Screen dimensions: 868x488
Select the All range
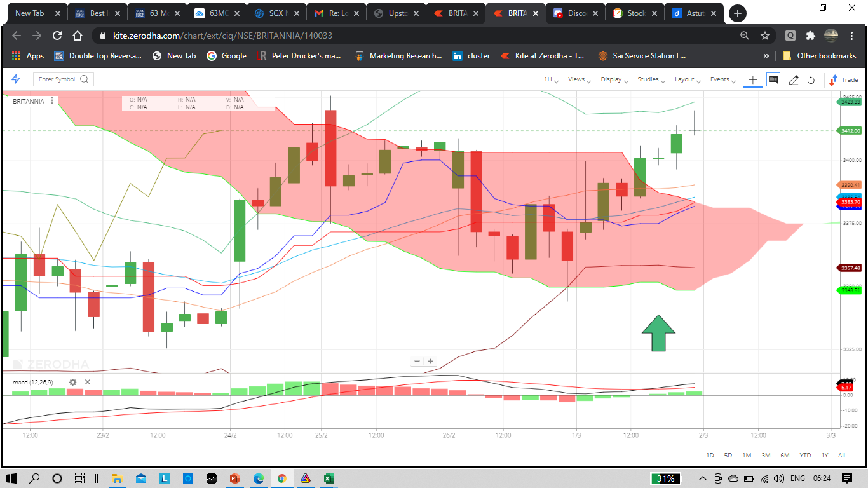(842, 455)
